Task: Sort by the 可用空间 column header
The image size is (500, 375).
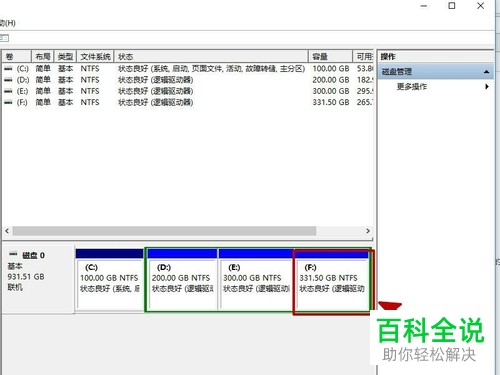Action: click(x=363, y=56)
